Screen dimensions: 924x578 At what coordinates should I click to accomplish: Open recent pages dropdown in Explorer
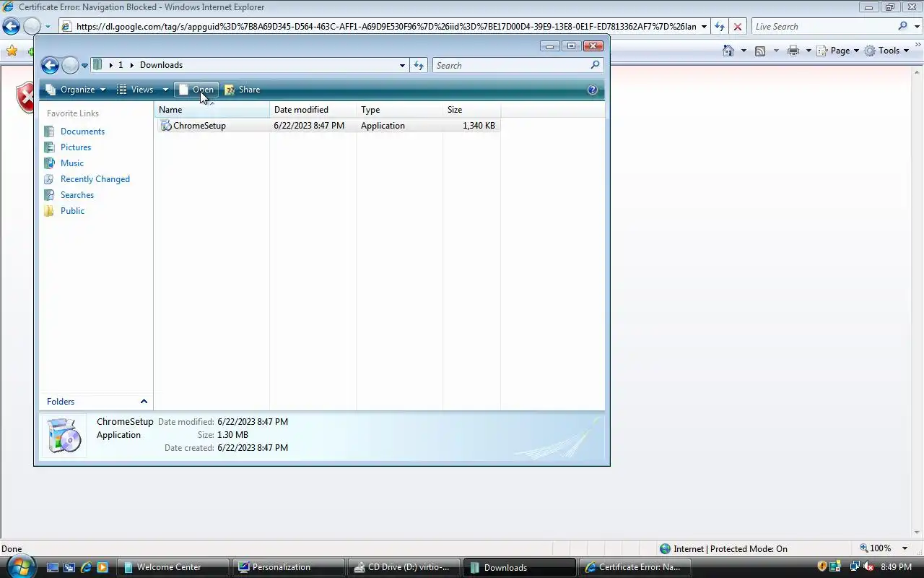[84, 66]
